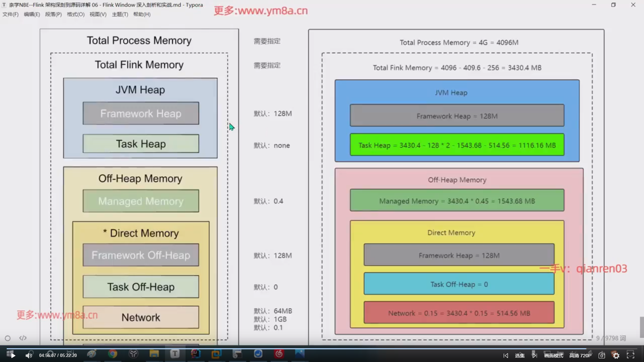Toggle Typora source code mode icon

point(23,338)
